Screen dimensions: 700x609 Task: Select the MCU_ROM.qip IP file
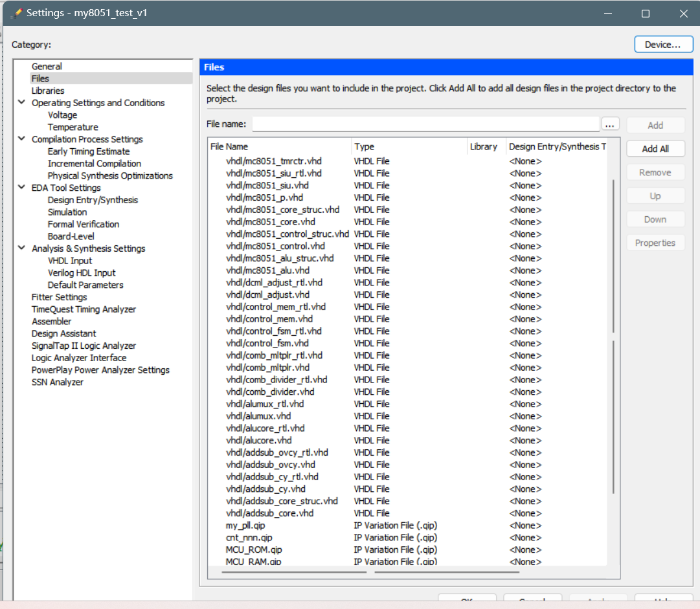[254, 549]
